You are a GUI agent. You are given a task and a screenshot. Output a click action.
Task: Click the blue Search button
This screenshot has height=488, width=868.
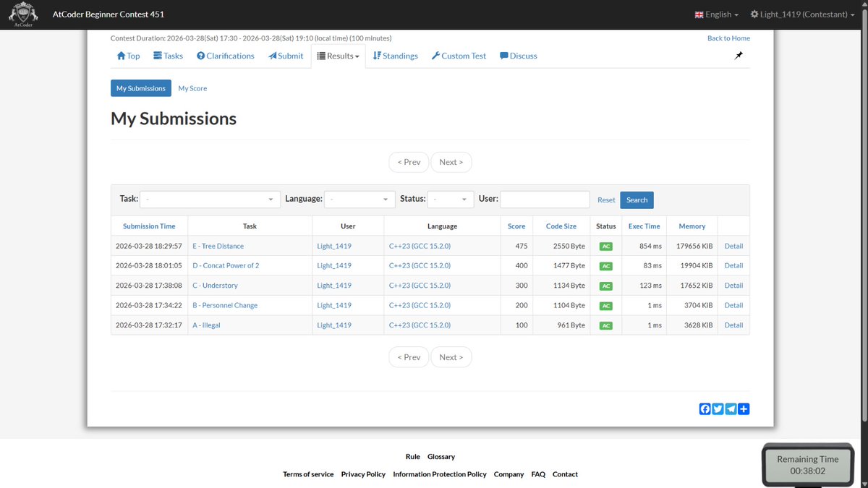[637, 200]
